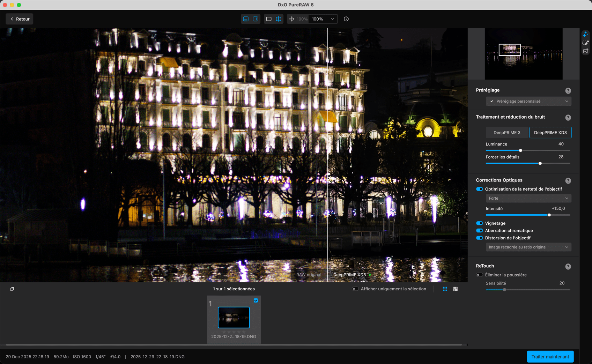Screen dimensions: 592x364
Task: Enable Éliminer la poussière switch
Action: pos(480,275)
